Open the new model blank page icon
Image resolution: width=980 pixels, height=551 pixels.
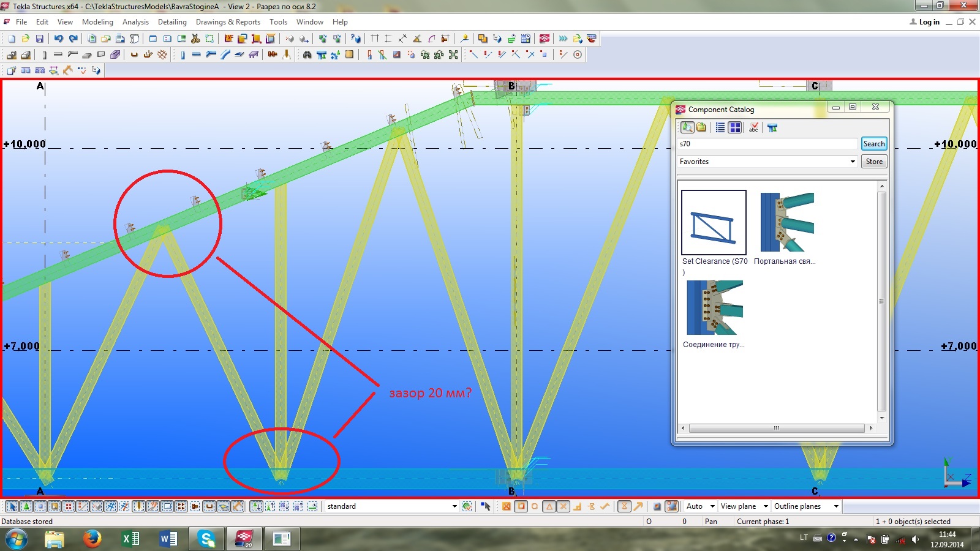[x=12, y=39]
